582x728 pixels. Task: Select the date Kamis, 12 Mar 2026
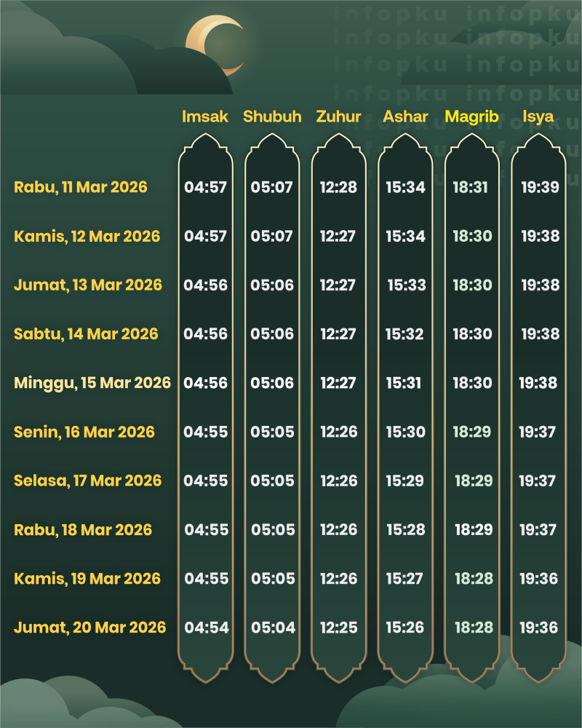pos(87,237)
